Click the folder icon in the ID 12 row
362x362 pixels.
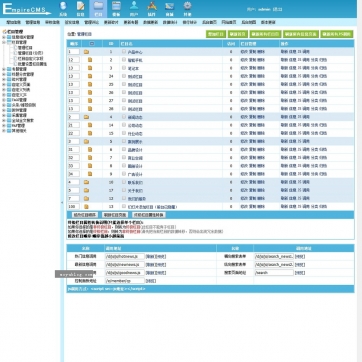[x=86, y=198]
